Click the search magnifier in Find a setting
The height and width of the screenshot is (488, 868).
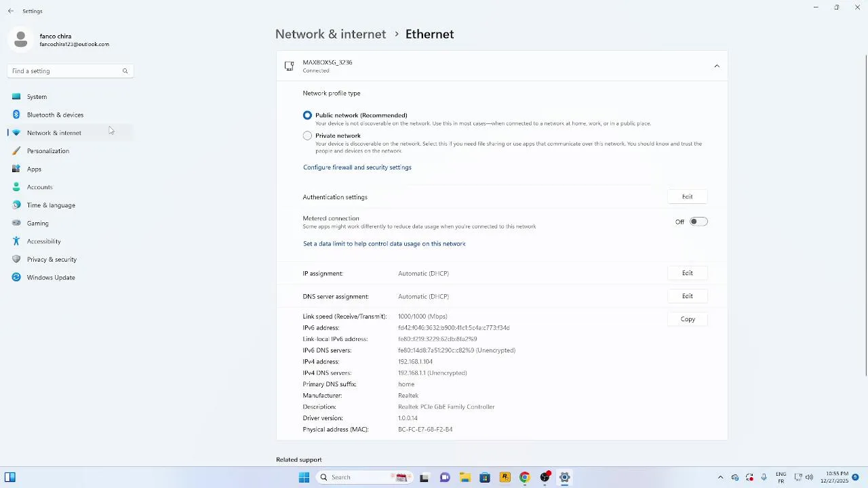(x=125, y=71)
